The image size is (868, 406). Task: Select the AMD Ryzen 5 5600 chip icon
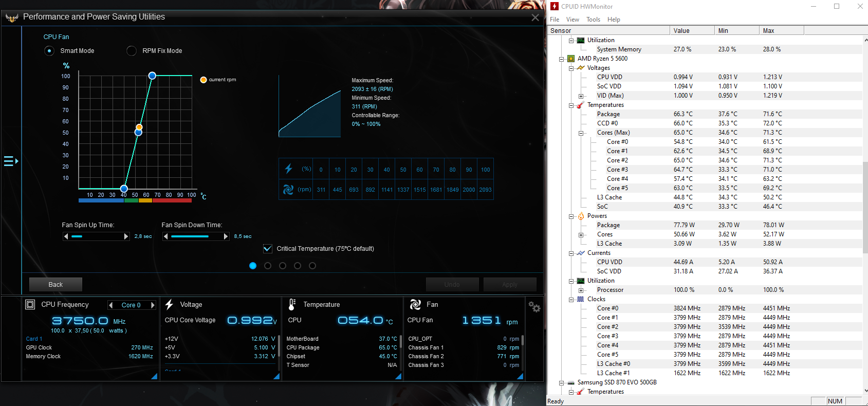[x=571, y=59]
